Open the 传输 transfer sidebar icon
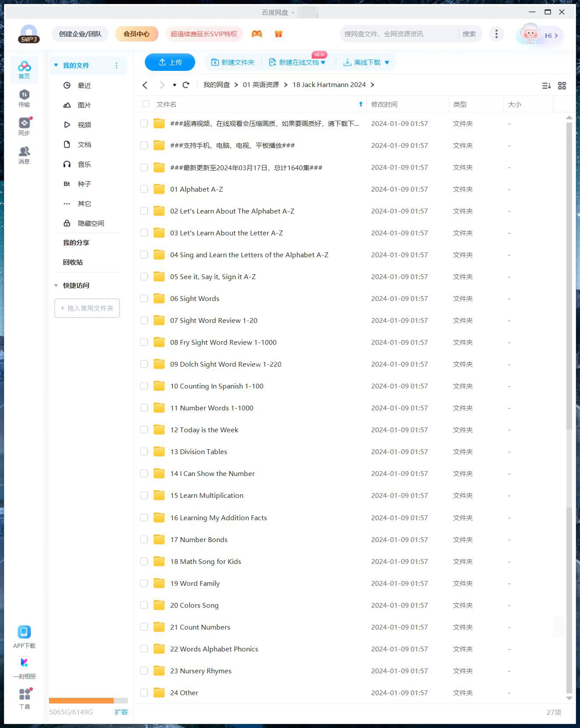The height and width of the screenshot is (728, 580). (x=24, y=98)
